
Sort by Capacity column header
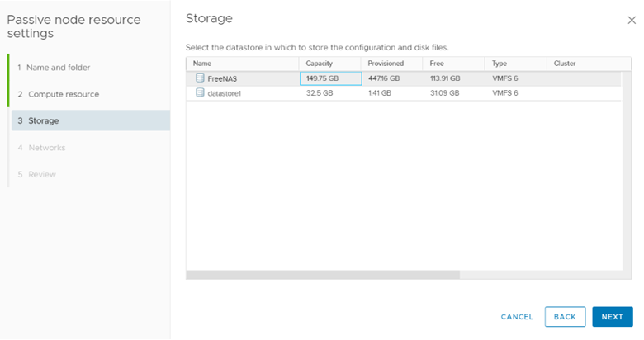(320, 63)
